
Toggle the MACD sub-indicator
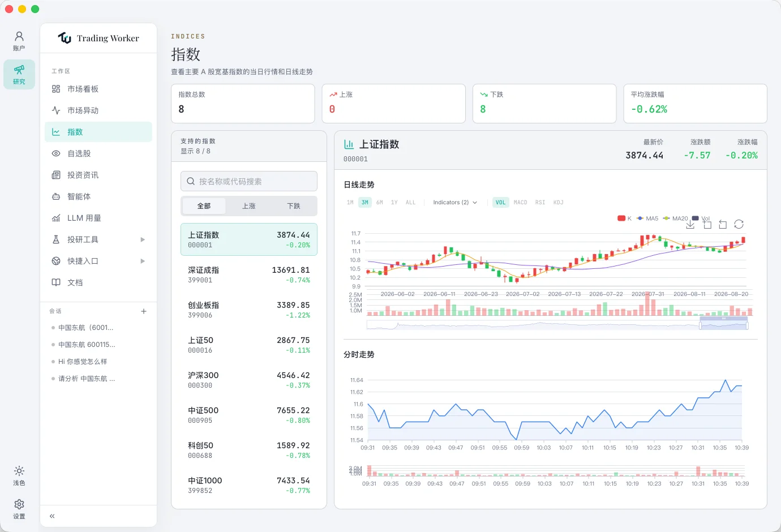[521, 203]
